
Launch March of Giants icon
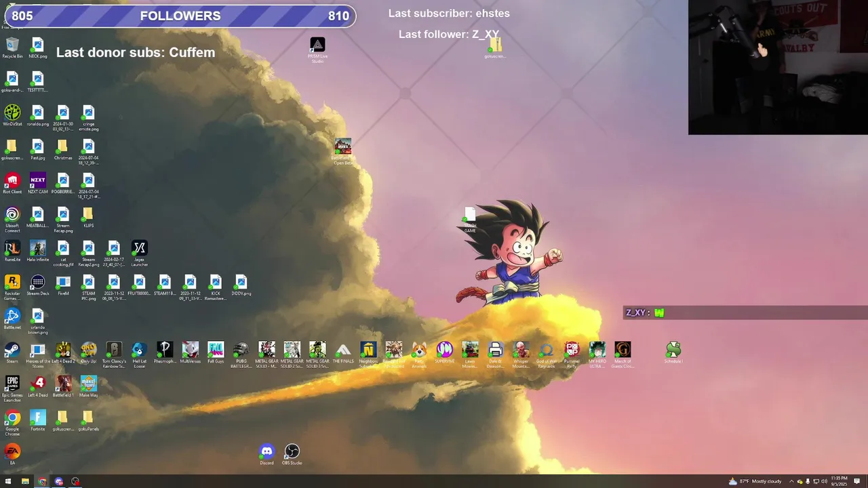pyautogui.click(x=623, y=355)
